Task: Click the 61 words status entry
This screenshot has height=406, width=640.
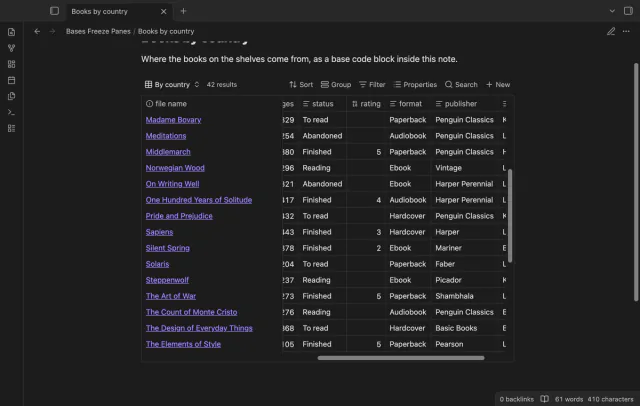Action: point(569,399)
